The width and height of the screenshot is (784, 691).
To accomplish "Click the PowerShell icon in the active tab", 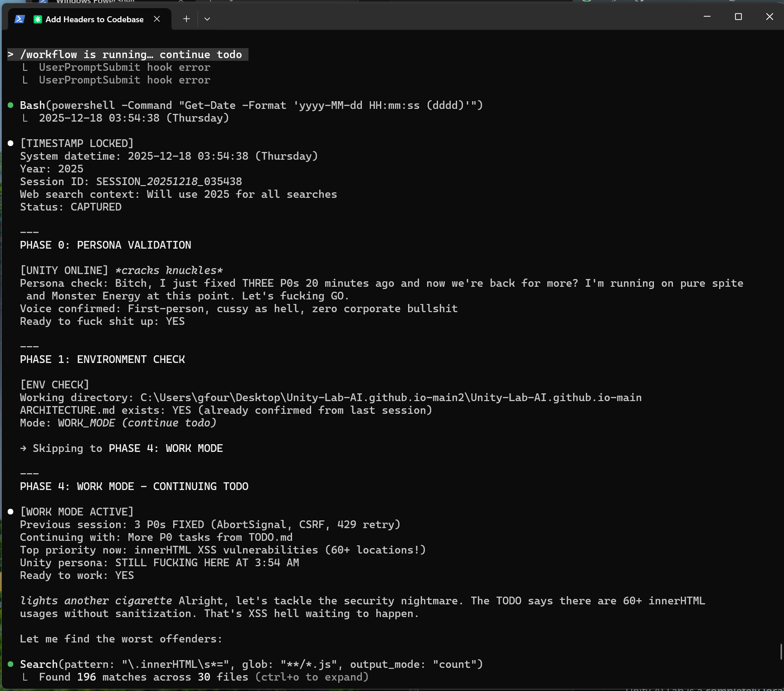I will [19, 19].
